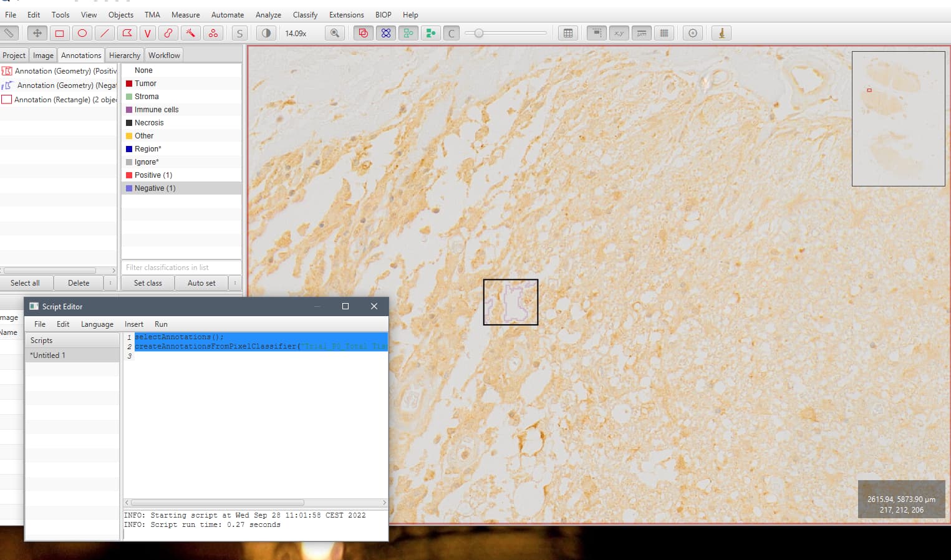Select the Ellipse annotation tool
951x560 pixels.
[82, 34]
